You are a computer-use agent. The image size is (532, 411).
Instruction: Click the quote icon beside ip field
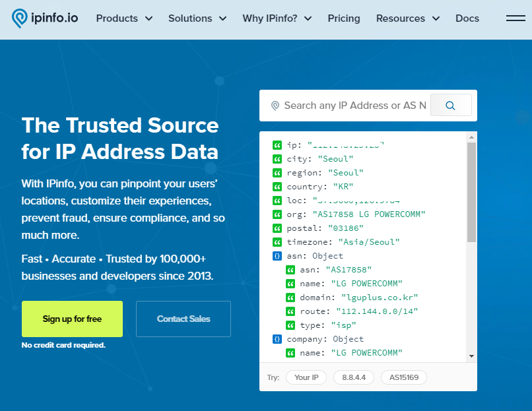(277, 146)
